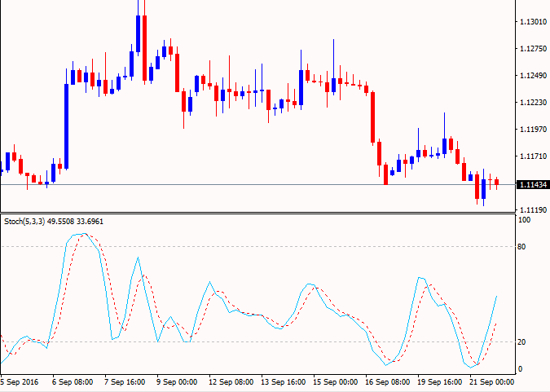Screen dimensions: 550x392
Task: Select the 6 Sep 08:00 time label
Action: pyautogui.click(x=73, y=382)
